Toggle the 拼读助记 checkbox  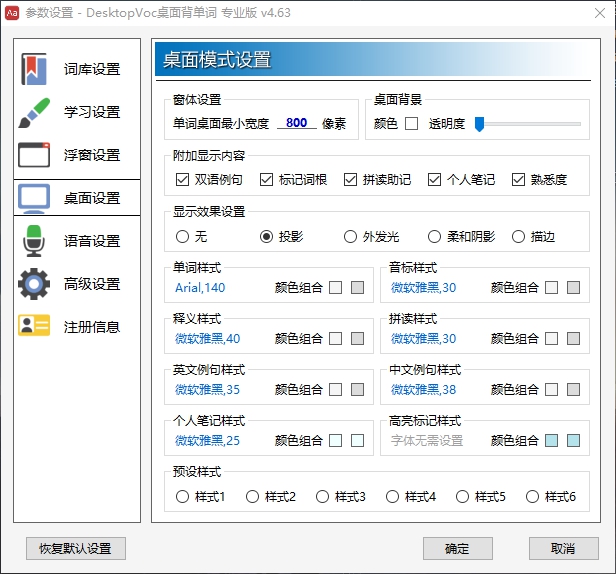coord(350,180)
